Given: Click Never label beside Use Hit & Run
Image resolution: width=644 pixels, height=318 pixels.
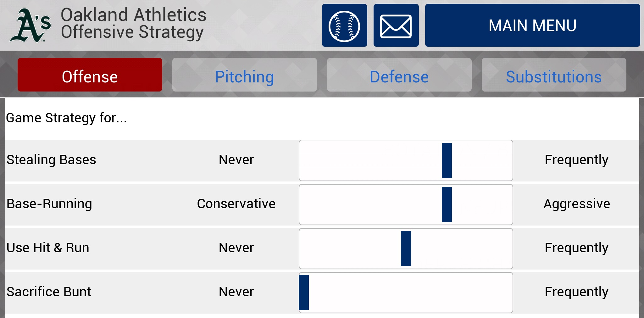Looking at the screenshot, I should pyautogui.click(x=236, y=248).
